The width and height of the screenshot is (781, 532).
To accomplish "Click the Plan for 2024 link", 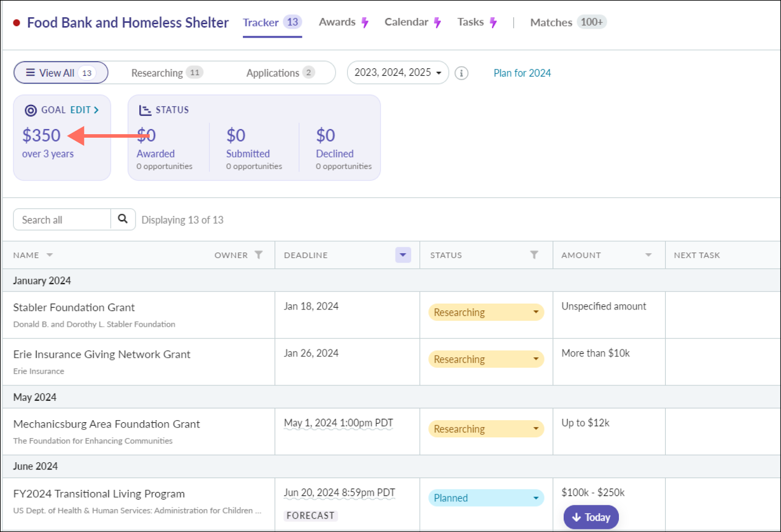I will (522, 73).
